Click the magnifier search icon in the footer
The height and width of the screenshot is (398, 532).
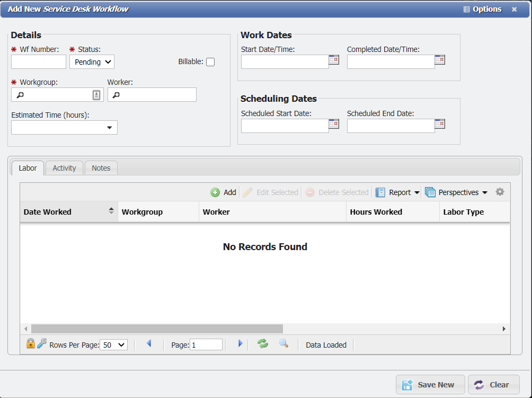pyautogui.click(x=283, y=344)
